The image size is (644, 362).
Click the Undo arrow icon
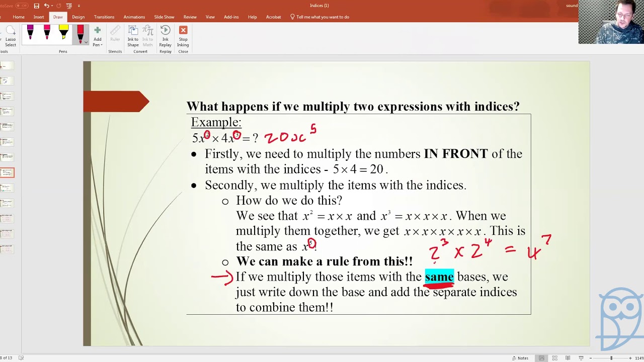[46, 6]
